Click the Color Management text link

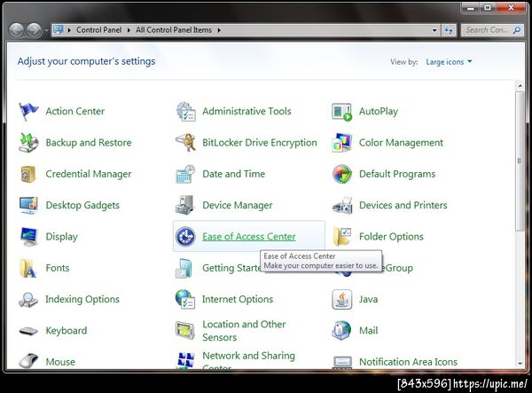(x=401, y=143)
